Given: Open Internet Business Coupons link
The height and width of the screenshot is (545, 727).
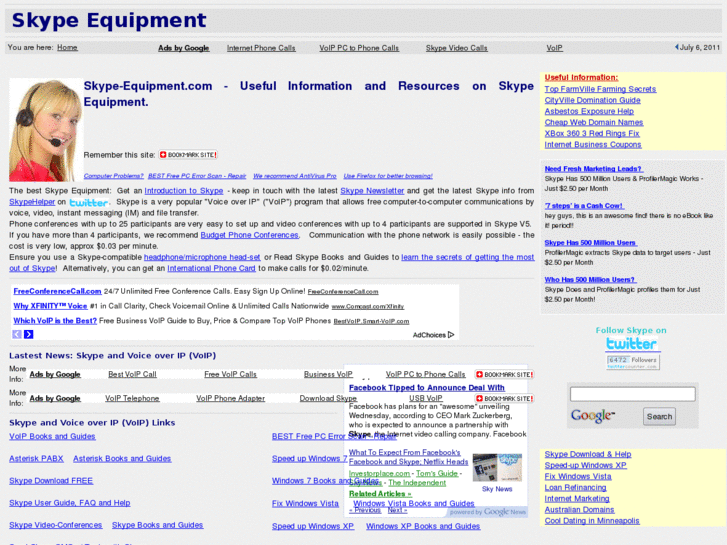Looking at the screenshot, I should point(593,145).
